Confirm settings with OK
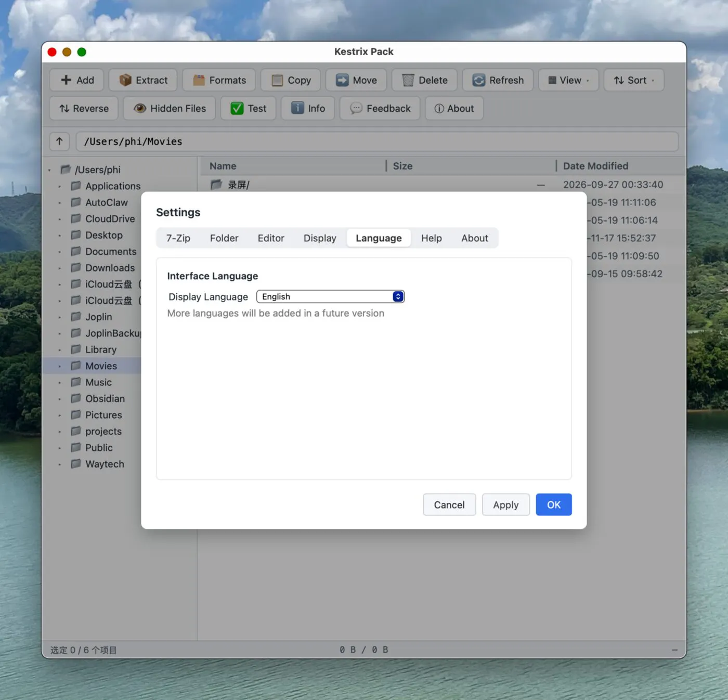Screen dimensions: 728x700 pyautogui.click(x=554, y=505)
